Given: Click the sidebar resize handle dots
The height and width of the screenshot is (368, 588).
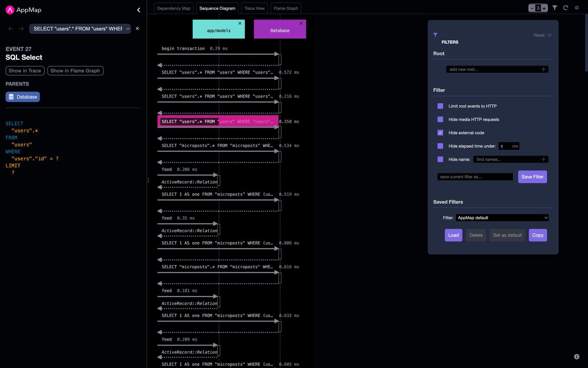Looking at the screenshot, I should tap(148, 180).
